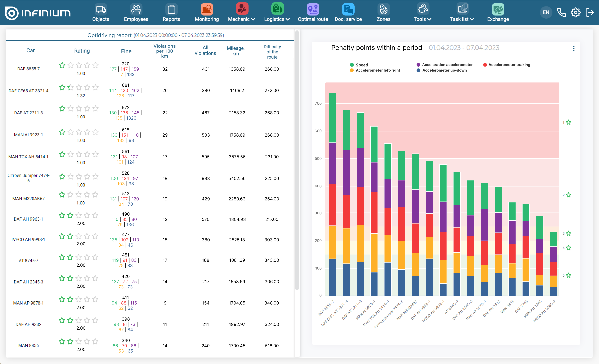599x364 pixels.
Task: Click the Accelerometer up-down blue legend dot
Action: tap(418, 70)
